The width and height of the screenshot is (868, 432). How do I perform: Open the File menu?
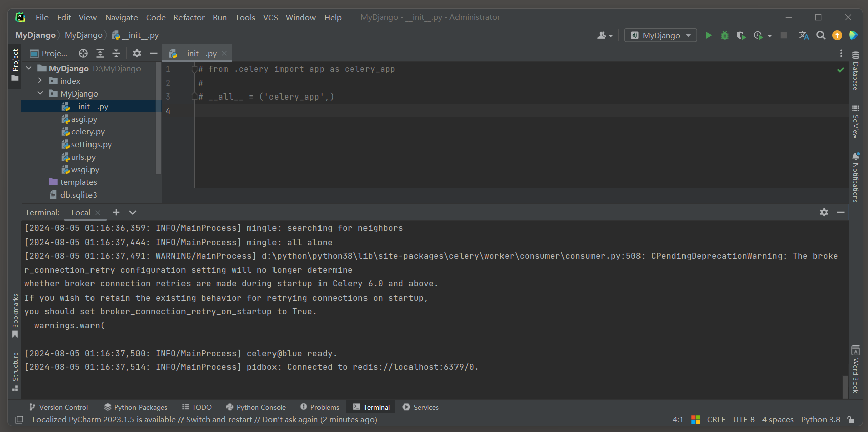(42, 17)
